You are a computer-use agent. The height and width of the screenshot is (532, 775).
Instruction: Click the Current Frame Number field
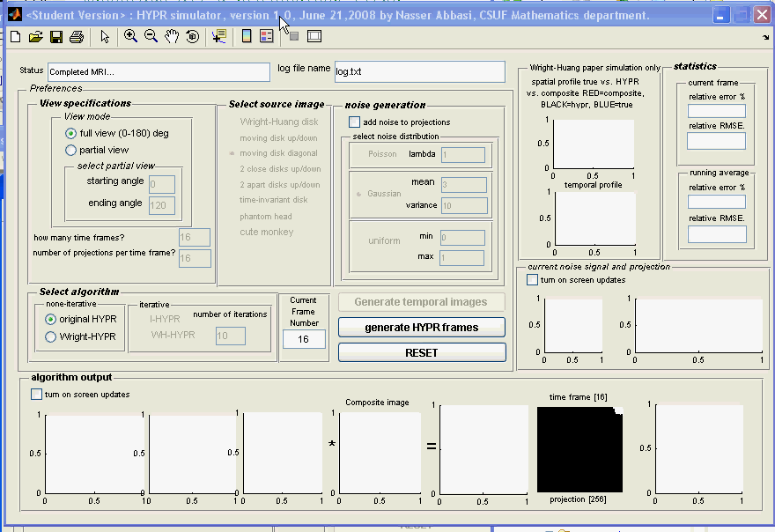(x=303, y=339)
